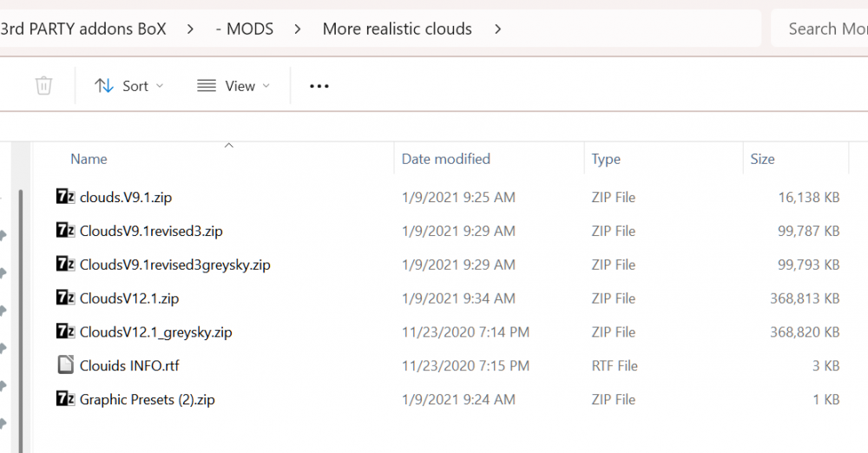This screenshot has width=868, height=453.
Task: Select the Clouids INFO.rtf file name
Action: click(129, 365)
